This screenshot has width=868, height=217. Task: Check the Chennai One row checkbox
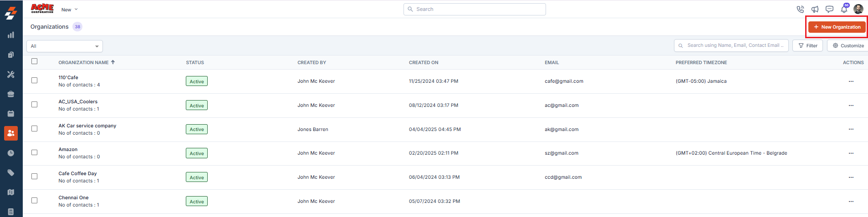pyautogui.click(x=34, y=201)
